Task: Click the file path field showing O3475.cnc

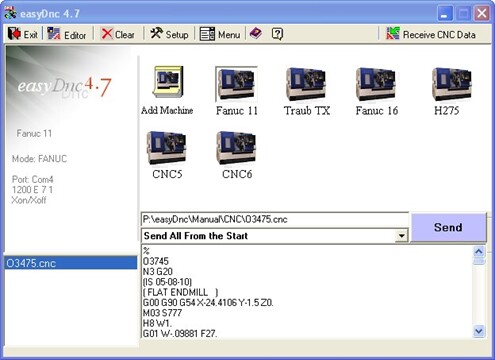Action: pyautogui.click(x=275, y=219)
